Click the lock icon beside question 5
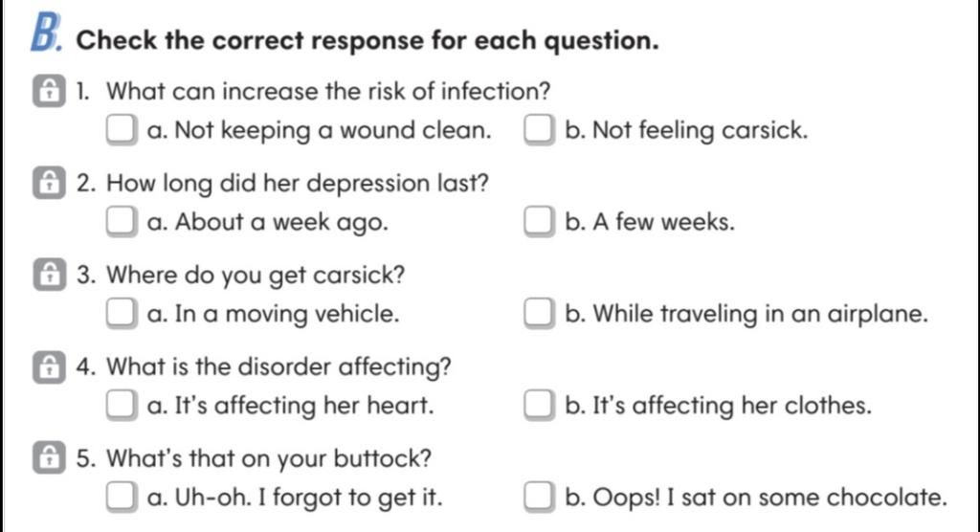Screen dimensions: 980x532 point(49,458)
